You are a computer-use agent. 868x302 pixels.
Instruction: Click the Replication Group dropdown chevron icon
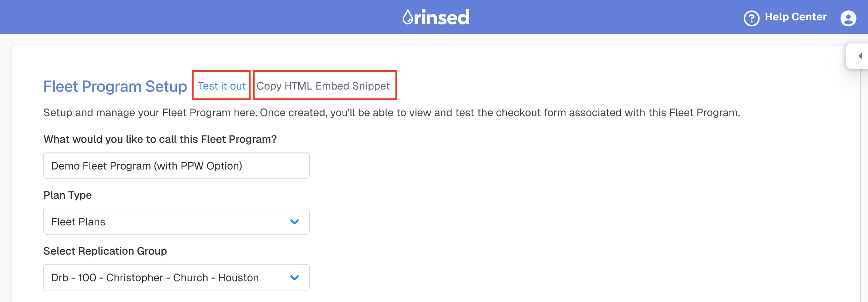294,277
